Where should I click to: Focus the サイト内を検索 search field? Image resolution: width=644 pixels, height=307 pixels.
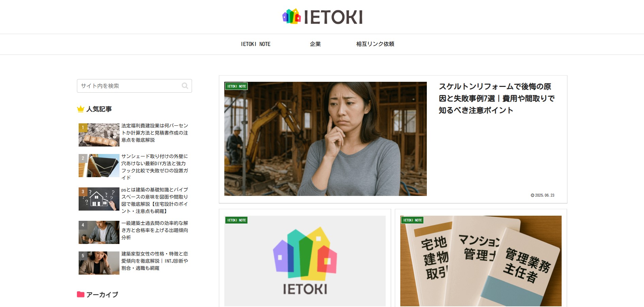point(134,86)
